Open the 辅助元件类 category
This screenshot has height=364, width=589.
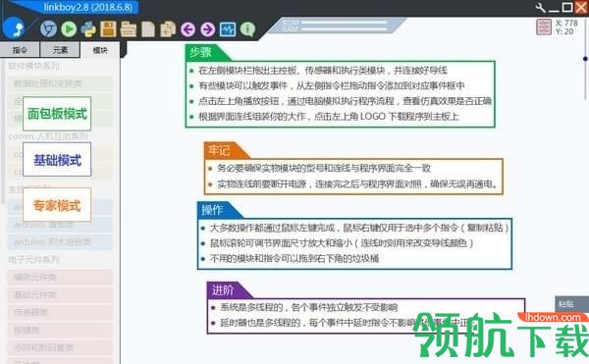tap(60, 278)
